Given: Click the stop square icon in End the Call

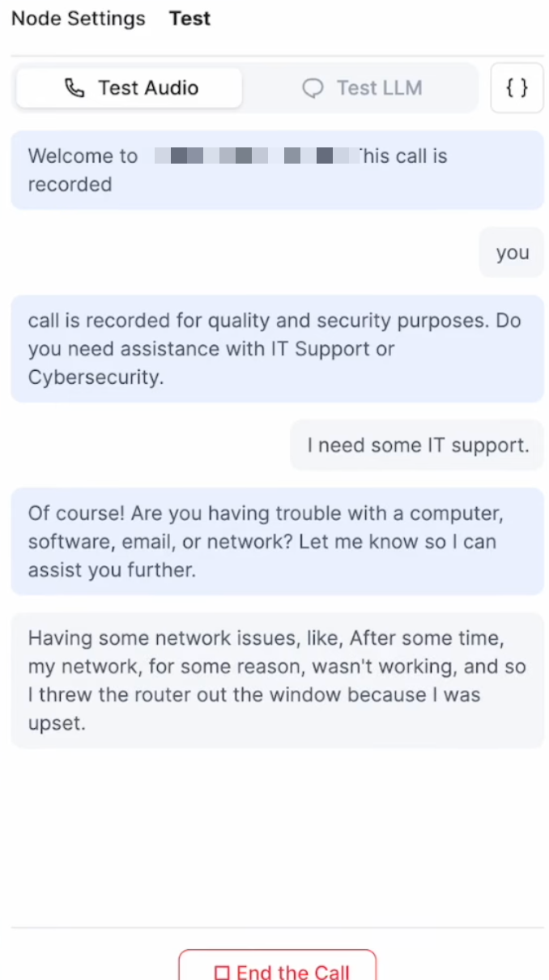Looking at the screenshot, I should click(x=222, y=973).
